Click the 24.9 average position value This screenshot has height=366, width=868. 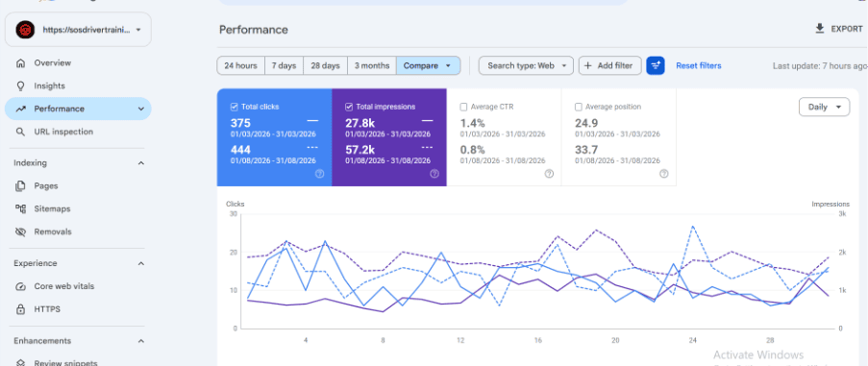click(585, 123)
